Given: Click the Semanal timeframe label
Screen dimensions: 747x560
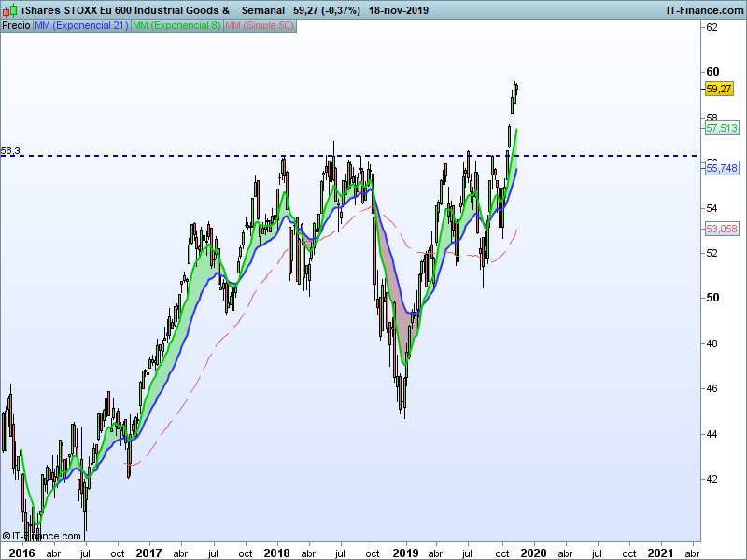Looking at the screenshot, I should point(263,10).
